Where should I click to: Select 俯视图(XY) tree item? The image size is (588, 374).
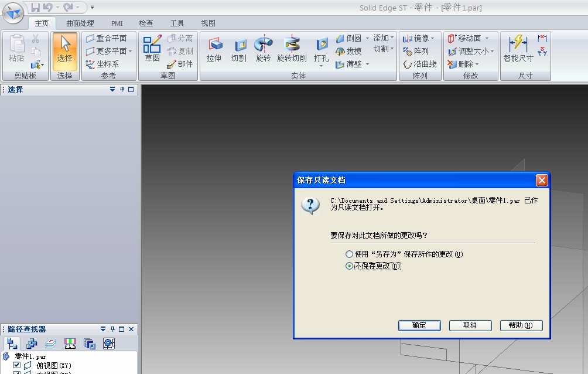click(x=54, y=365)
